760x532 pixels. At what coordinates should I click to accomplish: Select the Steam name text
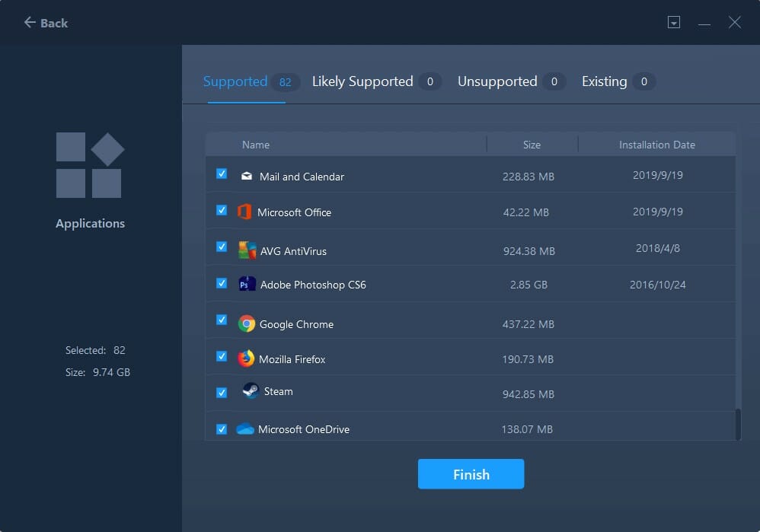coord(278,391)
